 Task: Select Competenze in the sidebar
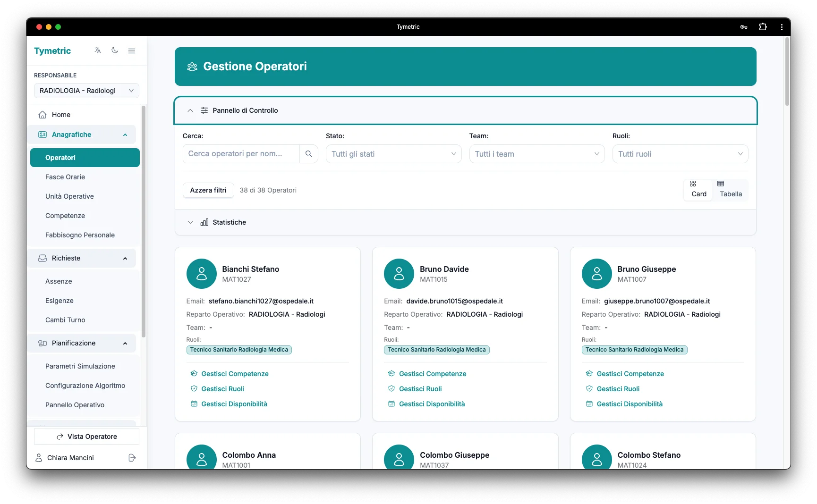[x=65, y=215]
